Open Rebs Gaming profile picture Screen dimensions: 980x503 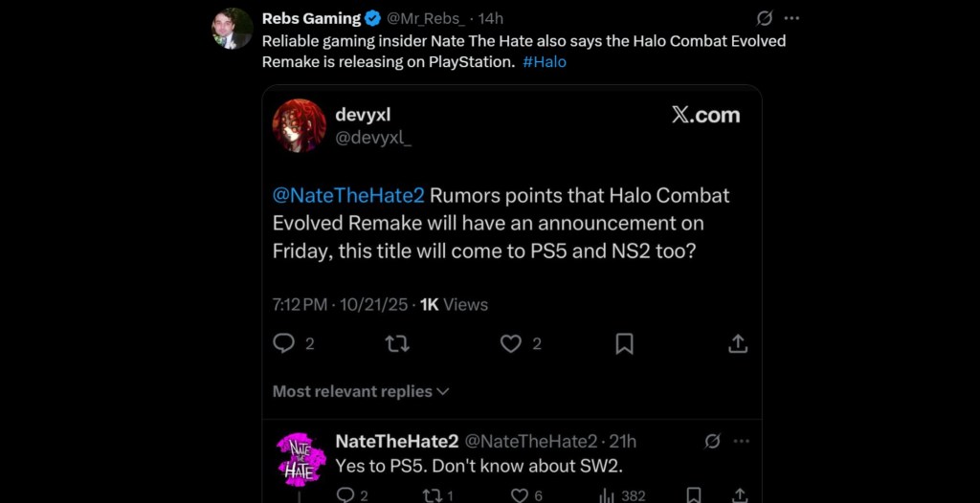232,29
